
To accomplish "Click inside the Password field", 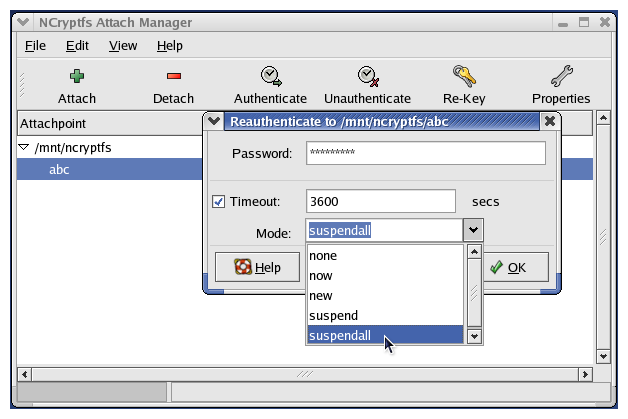I will 426,153.
